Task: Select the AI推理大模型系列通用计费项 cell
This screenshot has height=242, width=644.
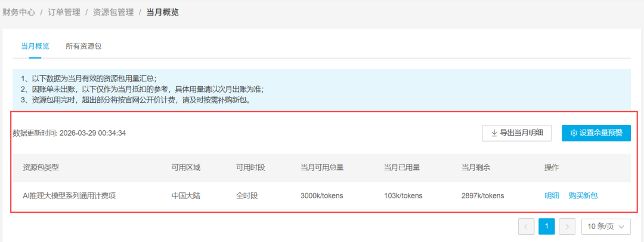Action: pyautogui.click(x=69, y=195)
